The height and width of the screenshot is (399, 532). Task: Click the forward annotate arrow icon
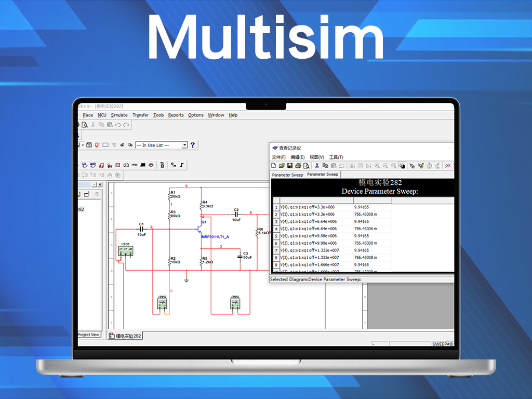pos(130,145)
